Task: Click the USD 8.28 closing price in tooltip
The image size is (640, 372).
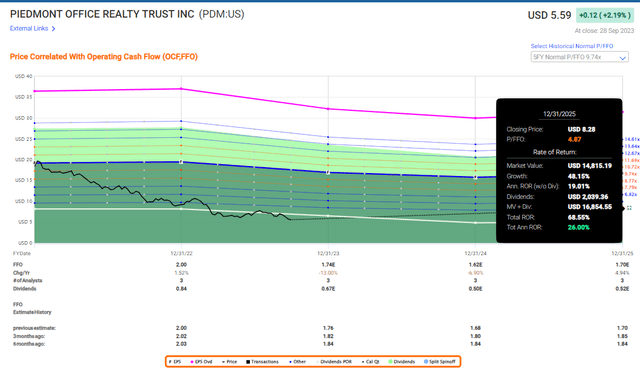Action: tap(581, 129)
